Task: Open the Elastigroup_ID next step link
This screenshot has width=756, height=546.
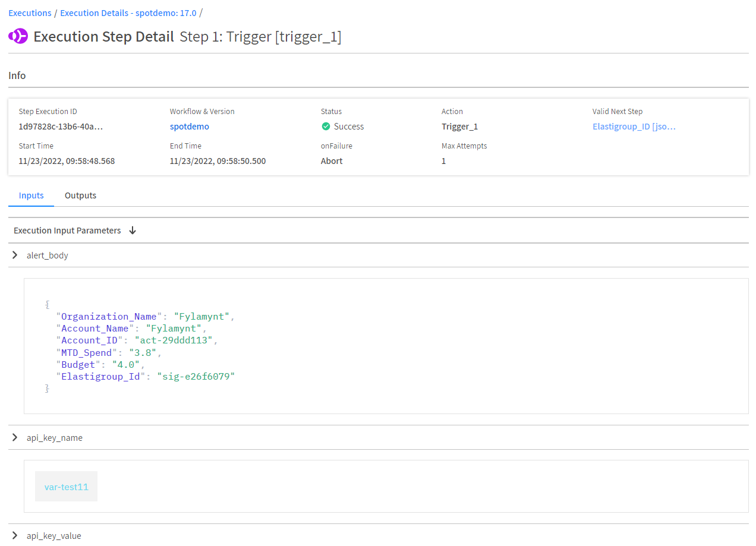Action: tap(634, 127)
